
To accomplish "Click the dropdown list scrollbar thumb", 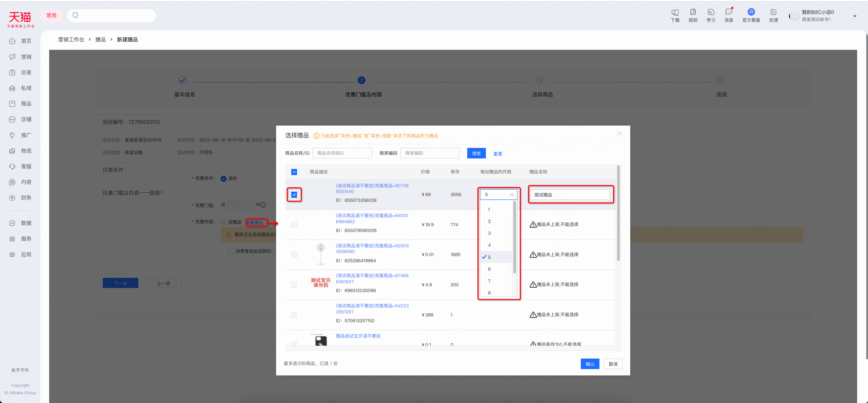I will [x=514, y=237].
